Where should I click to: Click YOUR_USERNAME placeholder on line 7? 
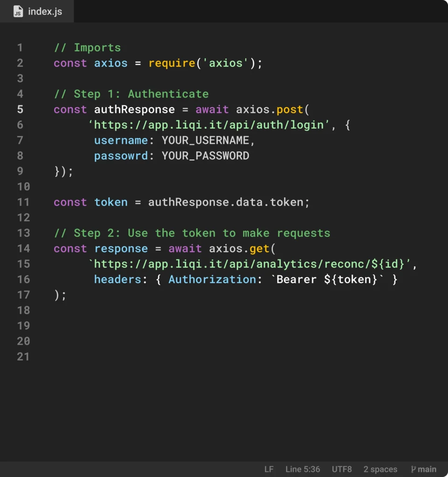pyautogui.click(x=205, y=140)
